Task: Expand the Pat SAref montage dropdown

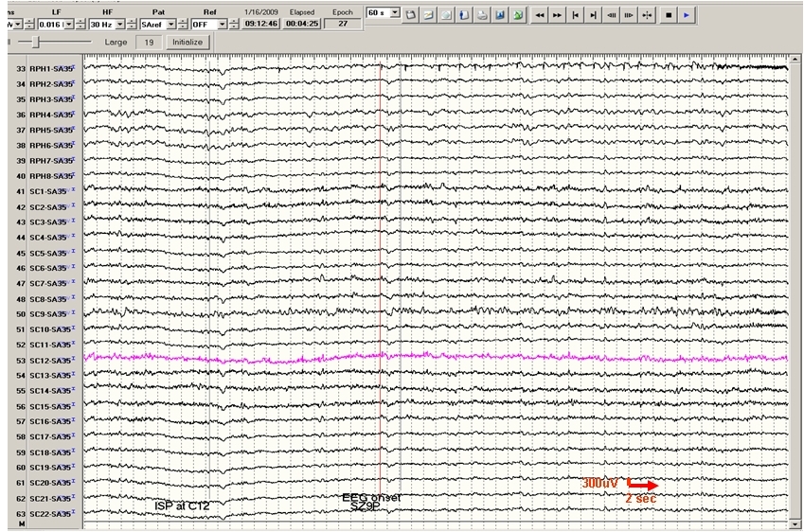Action: coord(170,23)
